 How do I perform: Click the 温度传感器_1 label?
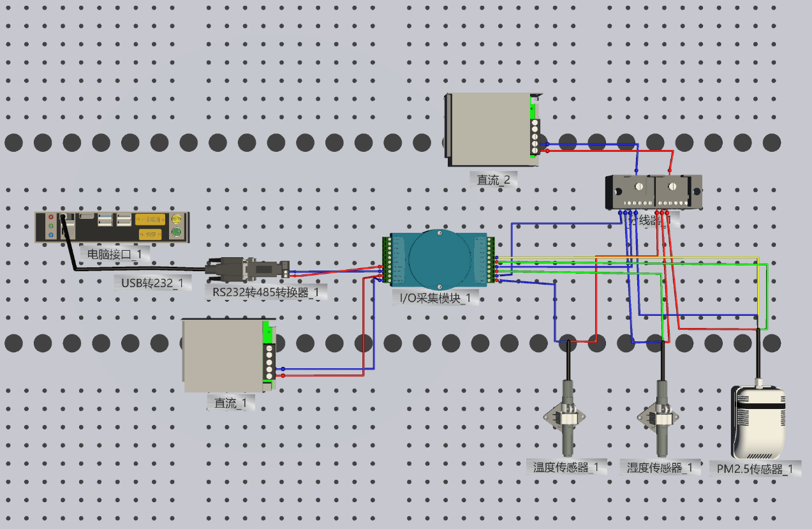tap(566, 467)
